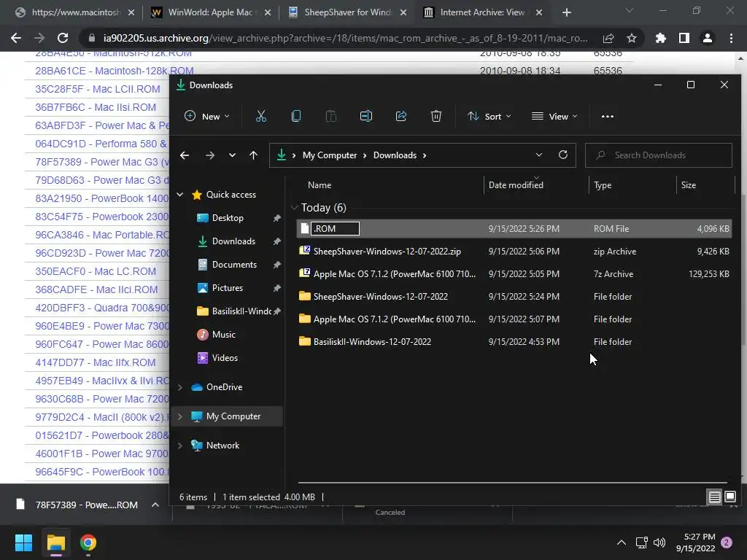The image size is (747, 560).
Task: Expand address bar history dropdown
Action: 539,155
